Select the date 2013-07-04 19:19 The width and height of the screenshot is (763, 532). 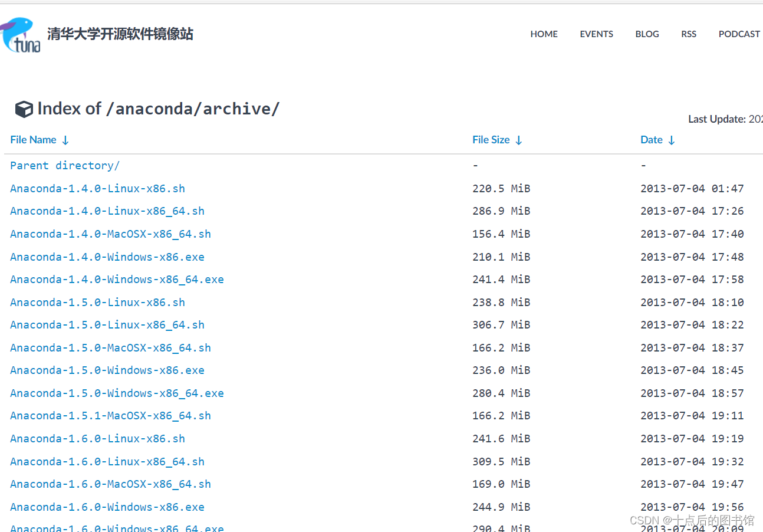coord(692,439)
